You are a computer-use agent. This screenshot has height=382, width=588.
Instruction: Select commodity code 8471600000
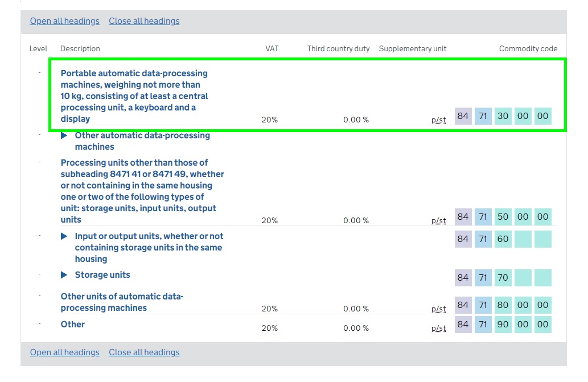[503, 239]
